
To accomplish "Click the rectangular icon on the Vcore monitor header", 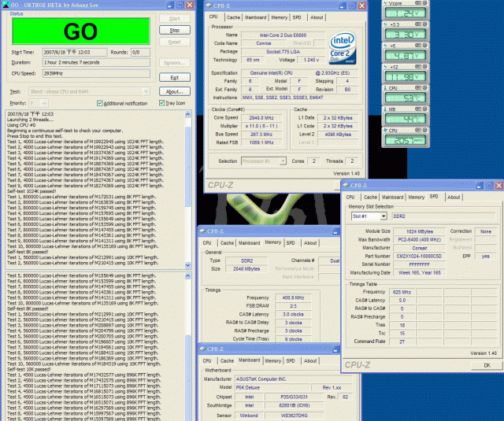I will [x=418, y=3].
